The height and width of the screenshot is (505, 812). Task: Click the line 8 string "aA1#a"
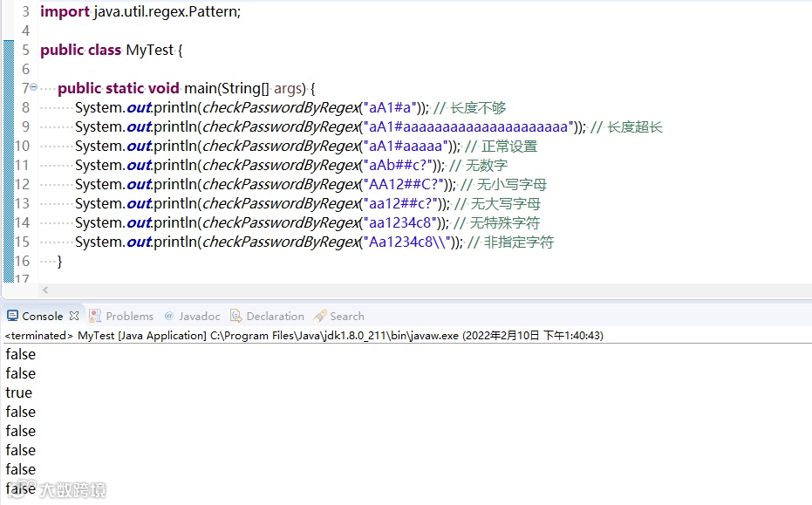[x=390, y=108]
